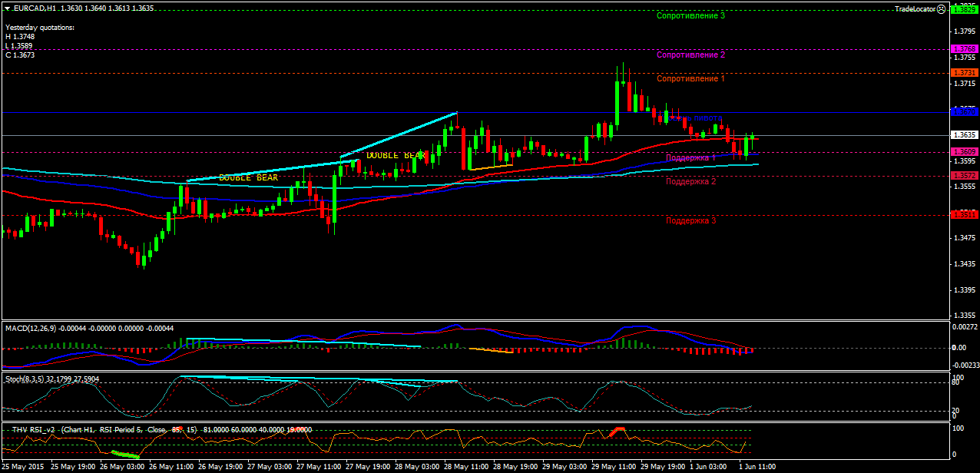This screenshot has height=473, width=980.
Task: Click the 1.3795 price scale value
Action: point(965,31)
